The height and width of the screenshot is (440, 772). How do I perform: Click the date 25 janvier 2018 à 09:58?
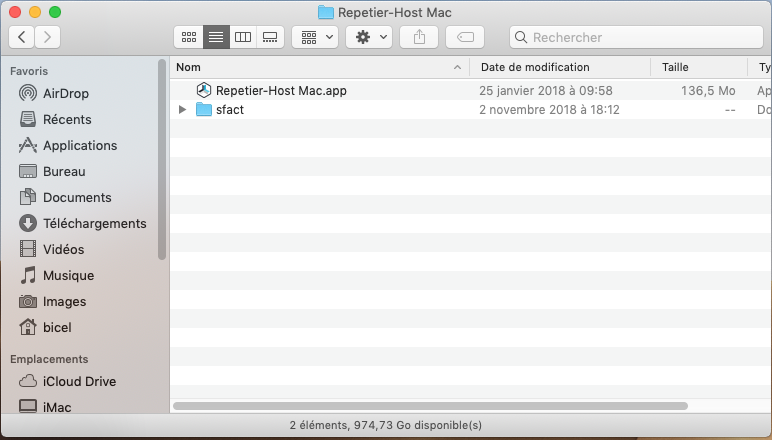(546, 91)
